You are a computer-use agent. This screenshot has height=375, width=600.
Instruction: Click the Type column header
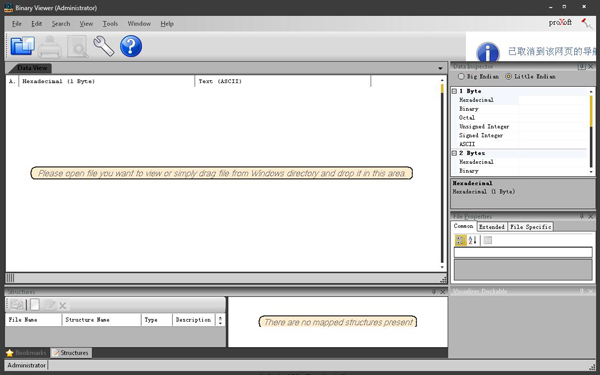pos(157,320)
